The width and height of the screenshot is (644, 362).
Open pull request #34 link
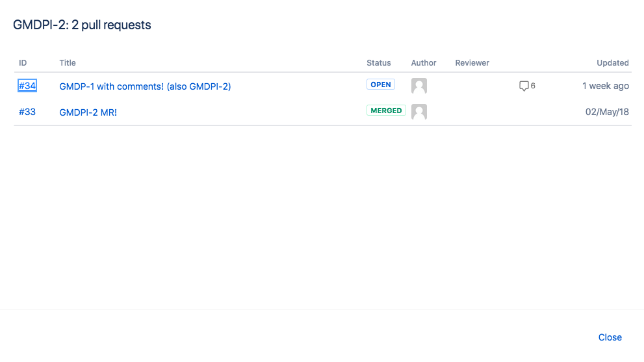[27, 86]
